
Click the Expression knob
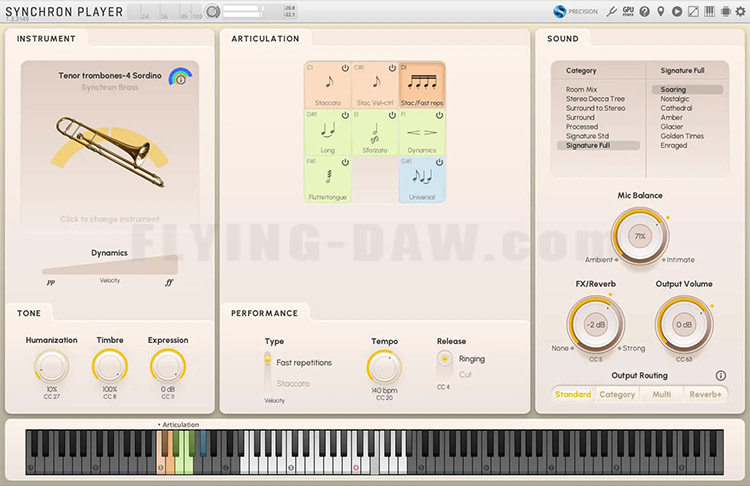click(168, 366)
